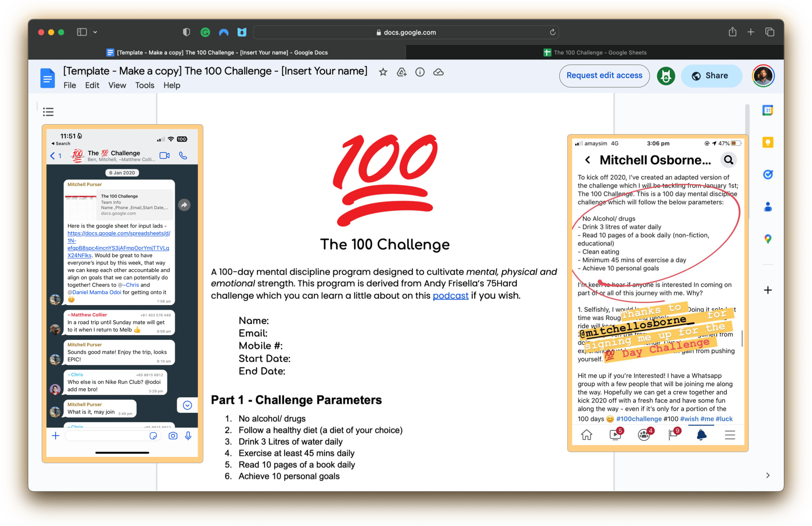Open Google Keep in the side panel
Screen dimensions: 812x526
coord(768,142)
